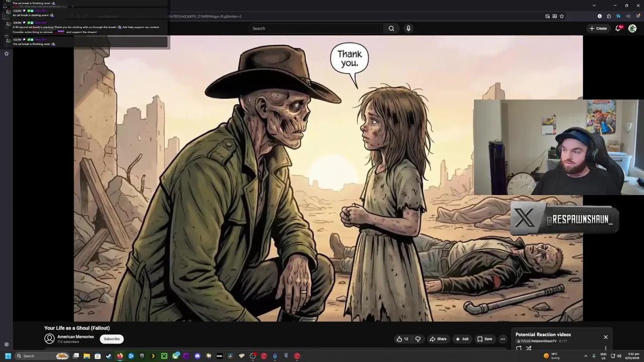Open YouTube notifications bell
The image size is (644, 362).
619,28
